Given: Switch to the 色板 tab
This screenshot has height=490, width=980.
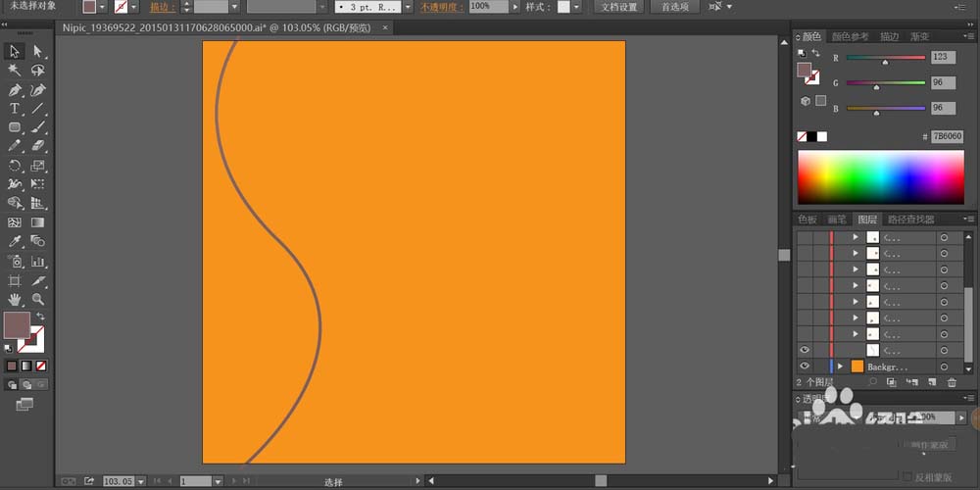Looking at the screenshot, I should pos(808,220).
